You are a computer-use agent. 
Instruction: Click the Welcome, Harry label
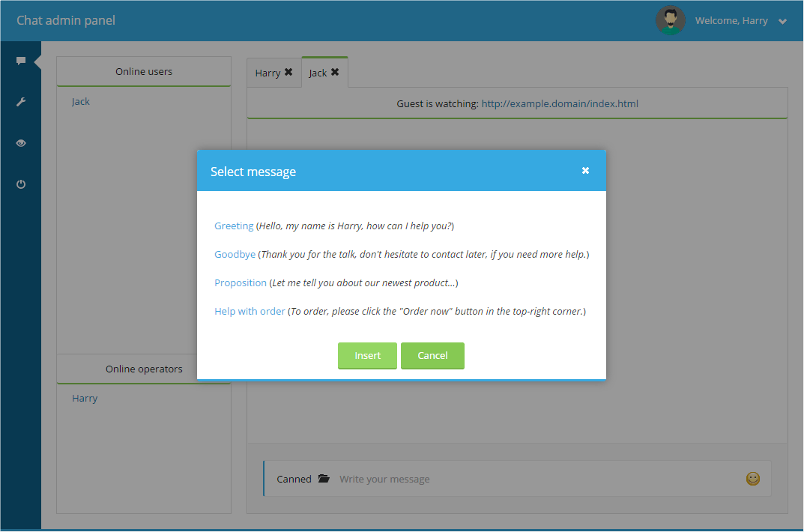point(731,21)
